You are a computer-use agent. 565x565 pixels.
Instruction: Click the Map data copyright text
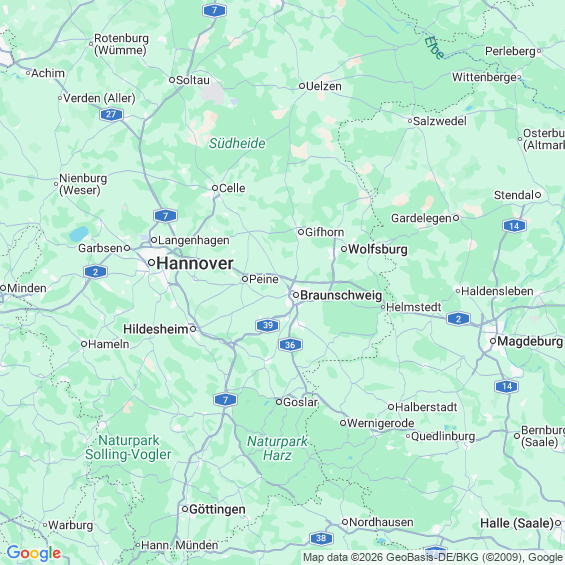tap(433, 557)
